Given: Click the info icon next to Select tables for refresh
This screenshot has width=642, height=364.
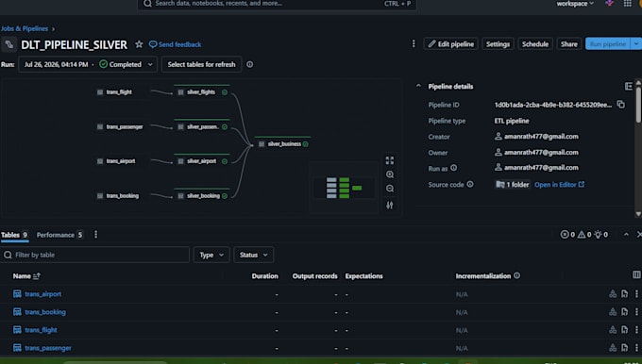Looking at the screenshot, I should [x=250, y=65].
